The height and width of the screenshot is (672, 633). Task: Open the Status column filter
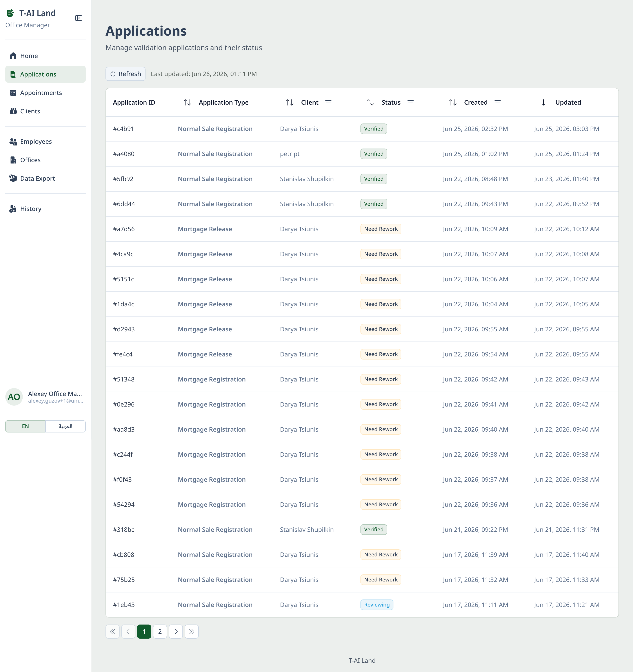pos(411,102)
